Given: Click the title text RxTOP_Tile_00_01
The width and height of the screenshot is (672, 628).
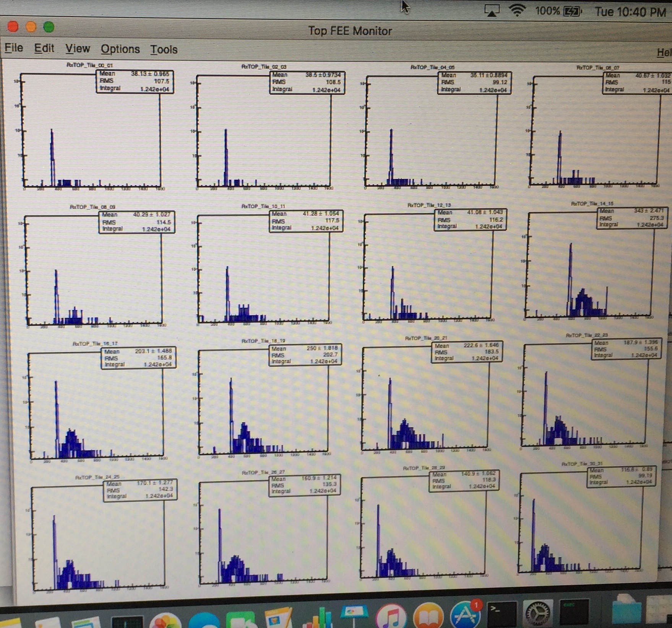Looking at the screenshot, I should click(x=89, y=65).
